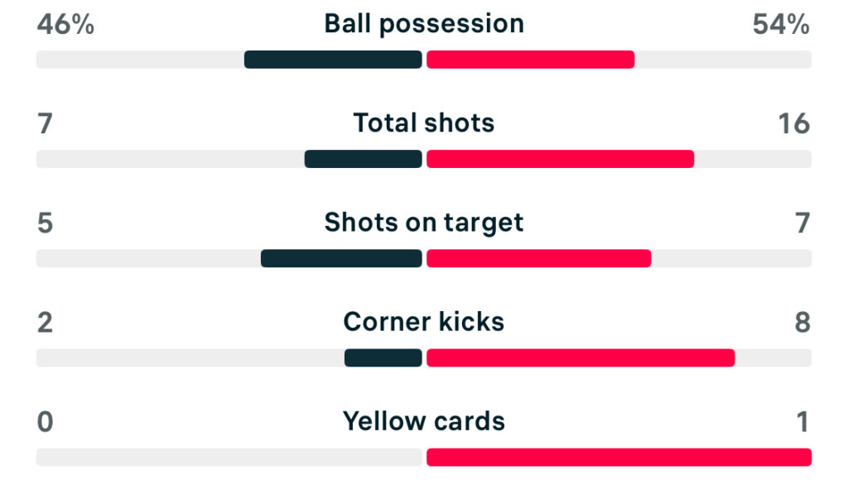Click the red Total shots bar
Screen dimensions: 848x504
560,159
